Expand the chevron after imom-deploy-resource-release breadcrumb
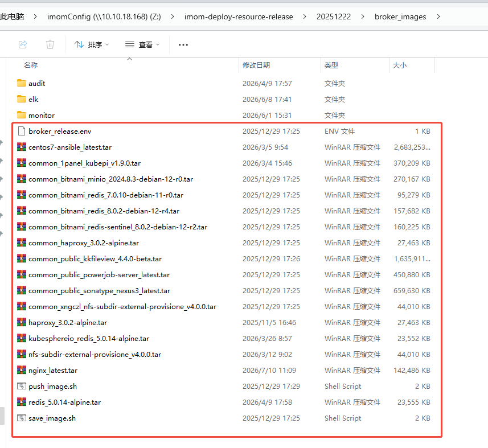 tap(305, 17)
